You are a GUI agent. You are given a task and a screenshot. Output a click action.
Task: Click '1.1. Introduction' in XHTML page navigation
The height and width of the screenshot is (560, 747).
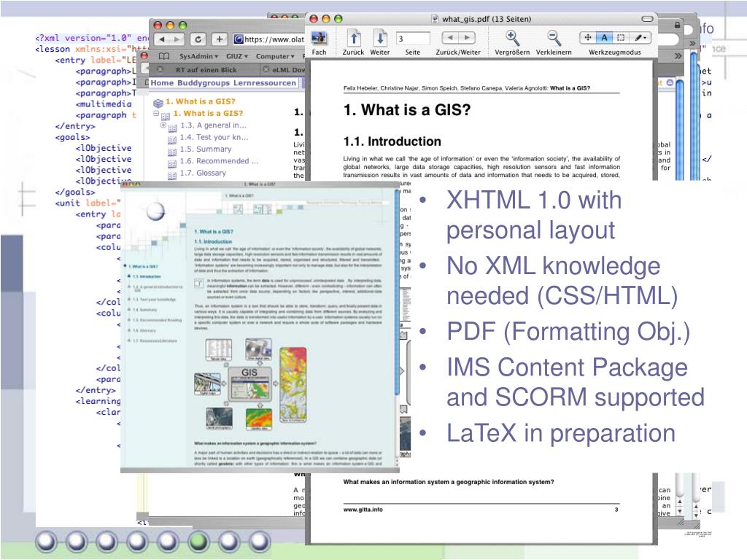[x=146, y=276]
